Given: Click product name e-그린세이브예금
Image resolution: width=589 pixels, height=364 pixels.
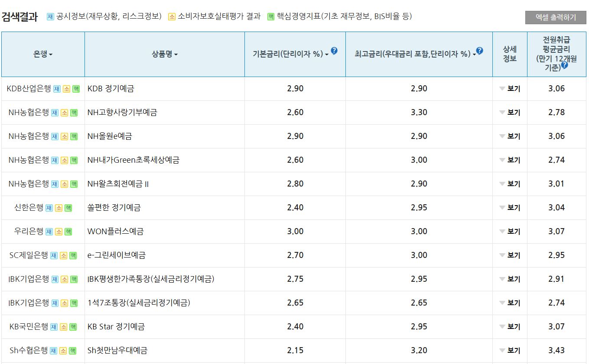Looking at the screenshot, I should 117,255.
